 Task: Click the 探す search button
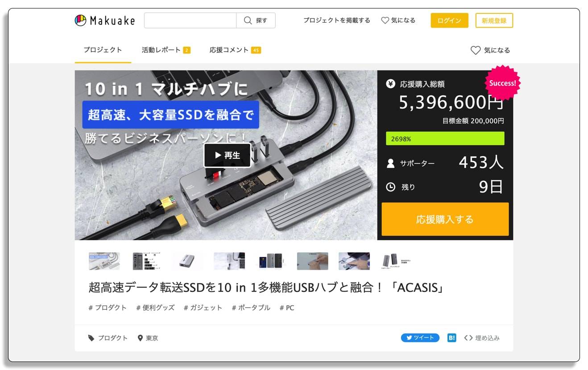point(256,21)
